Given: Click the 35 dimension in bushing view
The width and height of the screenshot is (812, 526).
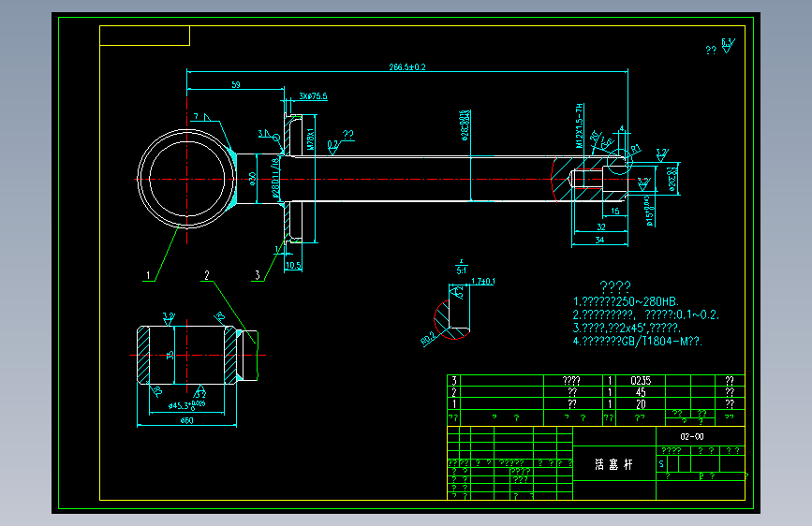Looking at the screenshot, I should click(x=170, y=355).
